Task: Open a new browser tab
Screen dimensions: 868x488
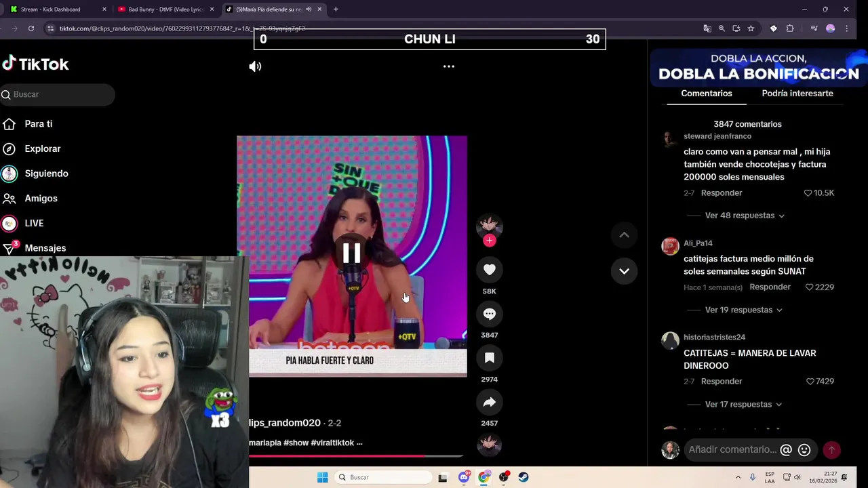Action: (x=336, y=9)
